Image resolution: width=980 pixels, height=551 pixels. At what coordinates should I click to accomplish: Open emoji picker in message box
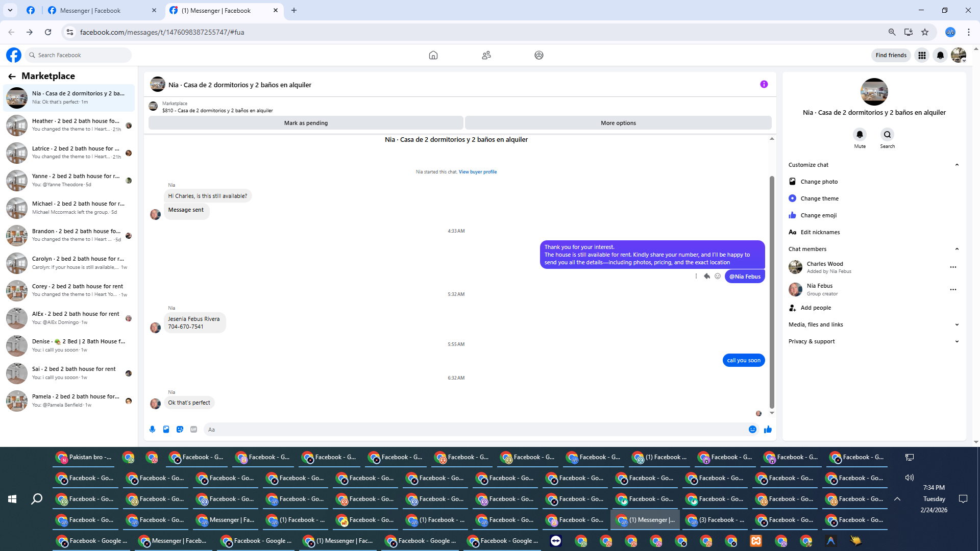pos(752,430)
